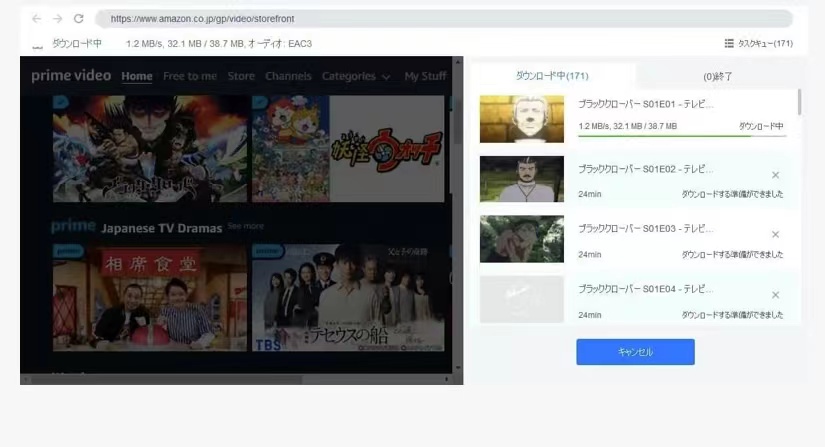Open Channels in Prime Video

(288, 76)
